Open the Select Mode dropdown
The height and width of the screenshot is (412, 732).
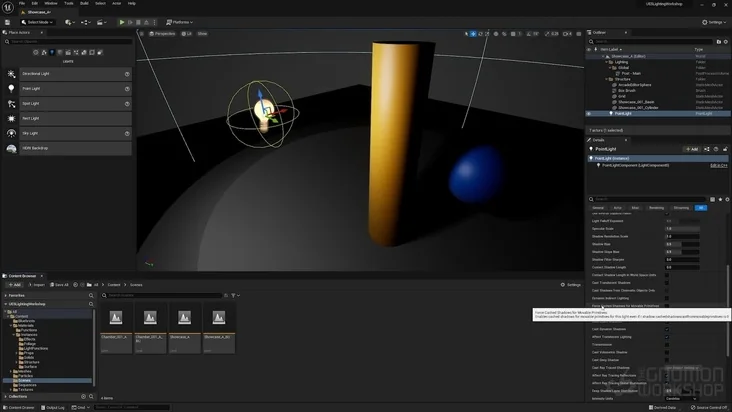tap(37, 22)
